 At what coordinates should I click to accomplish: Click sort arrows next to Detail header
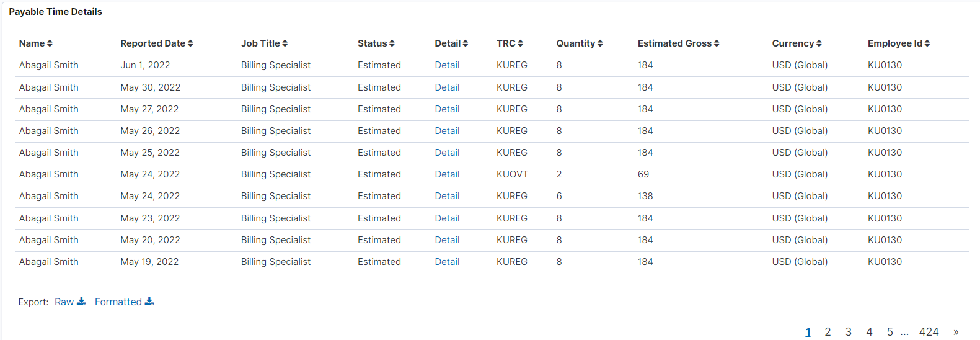466,43
